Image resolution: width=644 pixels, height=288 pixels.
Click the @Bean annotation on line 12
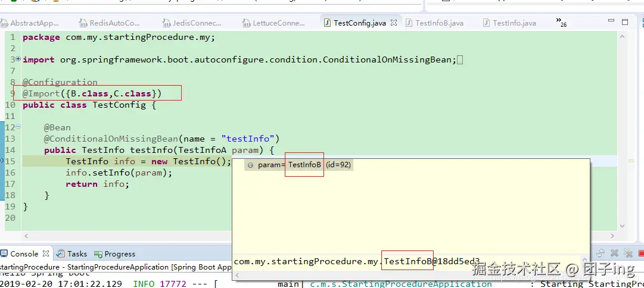click(x=58, y=127)
